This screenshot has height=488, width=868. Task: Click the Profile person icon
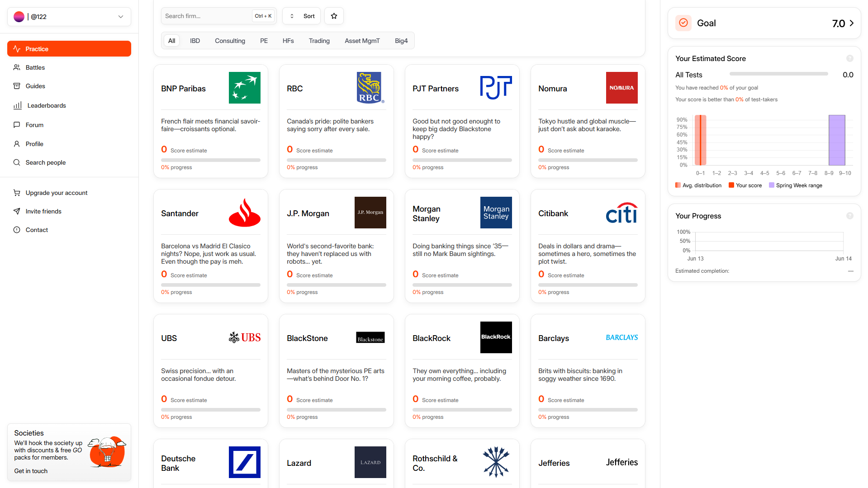click(x=17, y=144)
